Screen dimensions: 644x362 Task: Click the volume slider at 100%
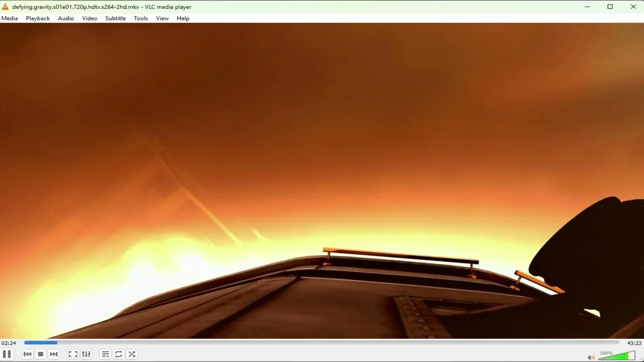click(x=617, y=356)
